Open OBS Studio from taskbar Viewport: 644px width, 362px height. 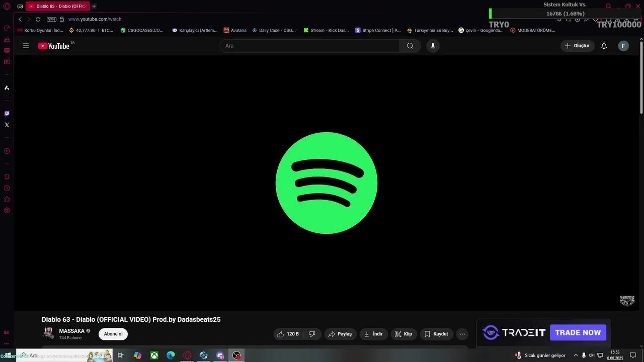[x=236, y=355]
